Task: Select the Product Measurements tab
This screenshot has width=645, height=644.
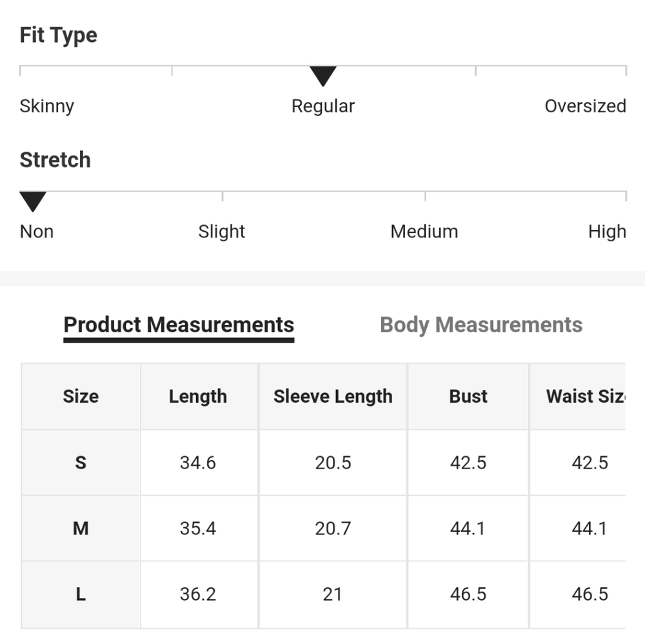Action: 179,325
